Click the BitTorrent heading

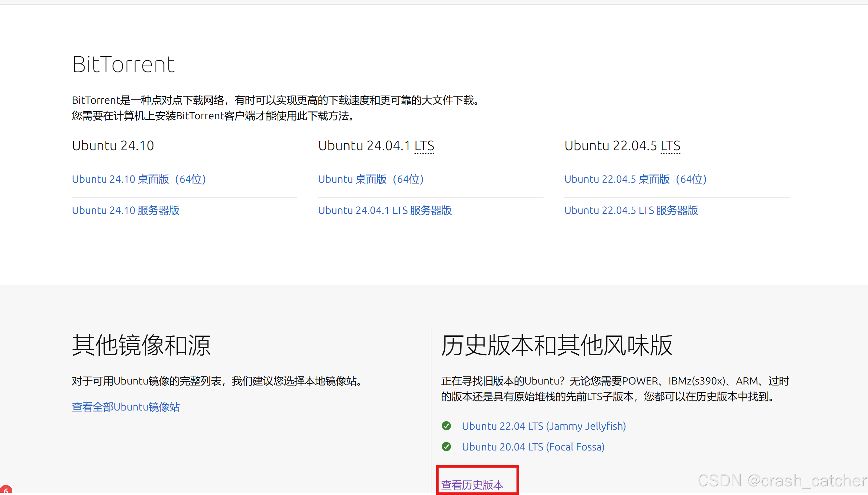tap(124, 64)
